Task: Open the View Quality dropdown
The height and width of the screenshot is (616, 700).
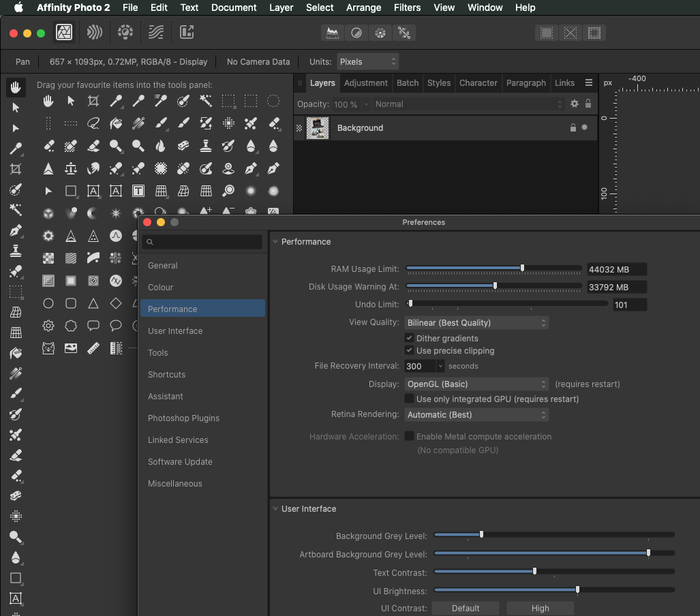Action: 476,322
